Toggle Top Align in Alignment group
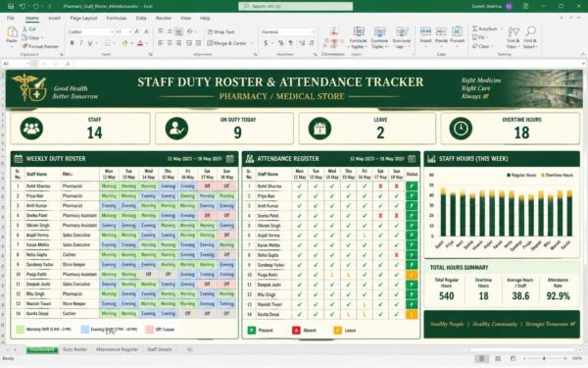This screenshot has width=588, height=368. click(161, 31)
